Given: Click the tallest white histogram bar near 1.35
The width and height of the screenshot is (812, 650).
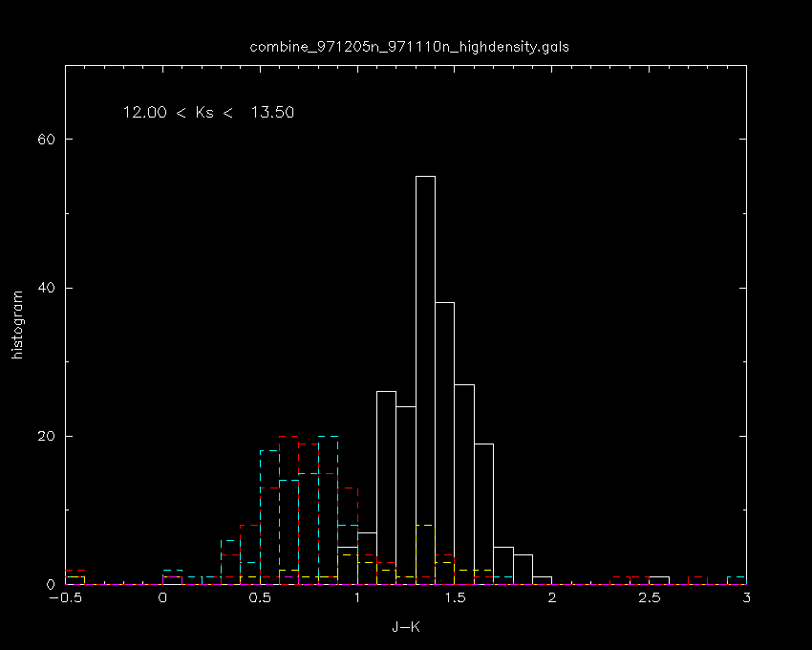Looking at the screenshot, I should coord(425,380).
